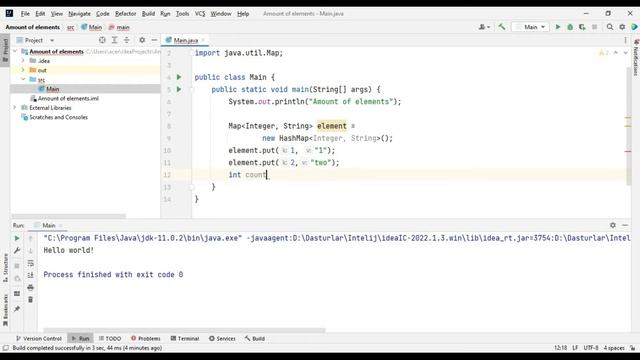Open Project panel options gear
This screenshot has height=360, width=640.
tap(142, 40)
